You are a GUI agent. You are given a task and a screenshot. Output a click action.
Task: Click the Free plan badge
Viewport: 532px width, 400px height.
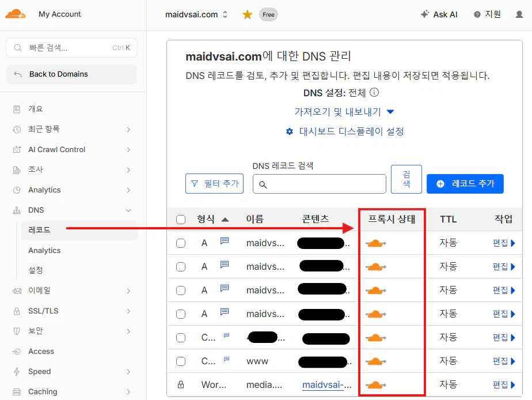[268, 14]
